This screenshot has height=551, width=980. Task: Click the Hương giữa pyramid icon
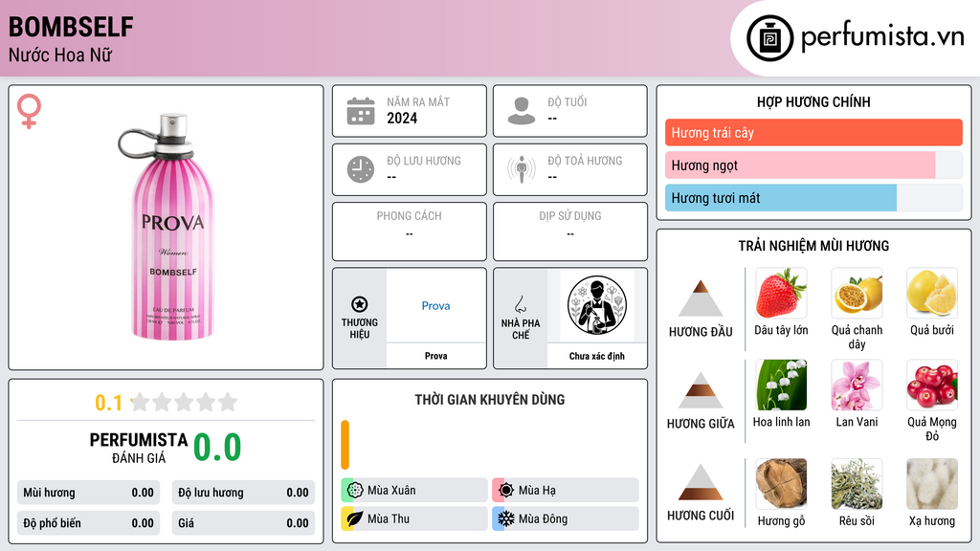click(x=701, y=390)
